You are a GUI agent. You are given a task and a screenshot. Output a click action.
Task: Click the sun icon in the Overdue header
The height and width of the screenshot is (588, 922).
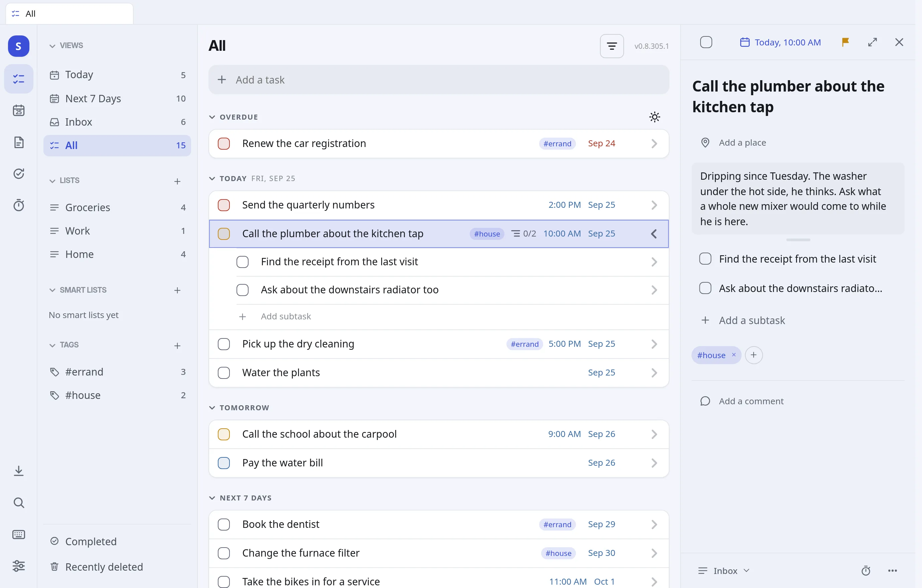[x=654, y=117]
